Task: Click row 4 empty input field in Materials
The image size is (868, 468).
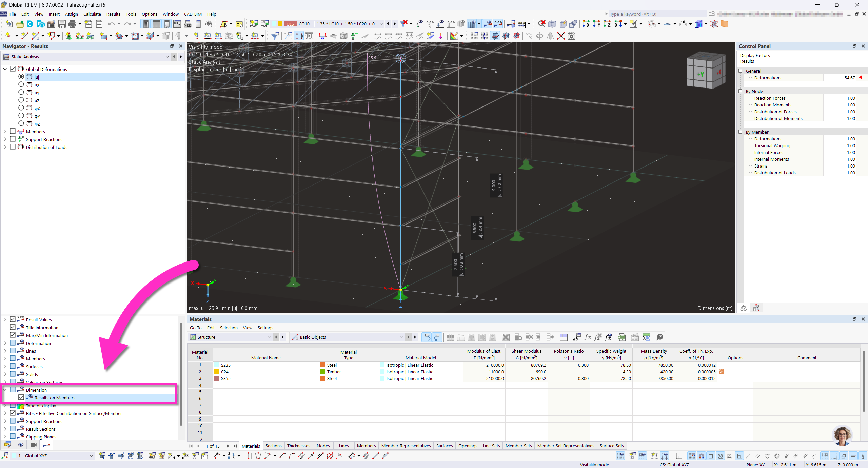Action: [x=265, y=385]
